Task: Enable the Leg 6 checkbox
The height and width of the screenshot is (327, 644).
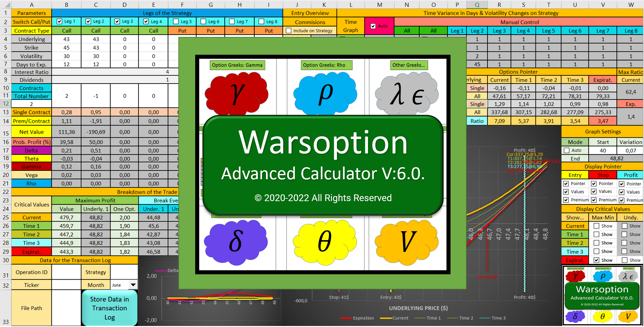Action: (x=203, y=21)
